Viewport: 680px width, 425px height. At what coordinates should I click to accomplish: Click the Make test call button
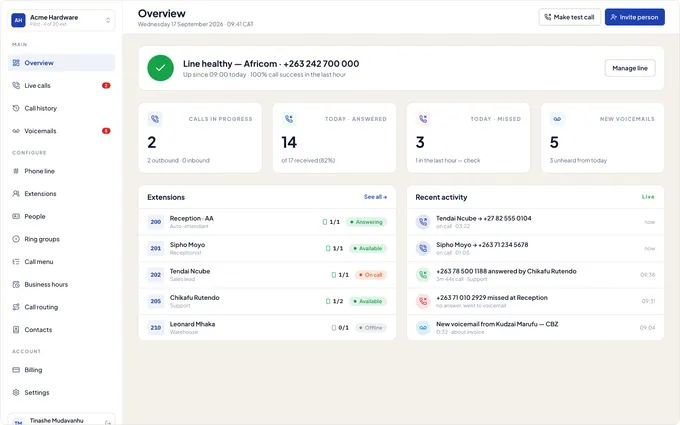pyautogui.click(x=569, y=17)
